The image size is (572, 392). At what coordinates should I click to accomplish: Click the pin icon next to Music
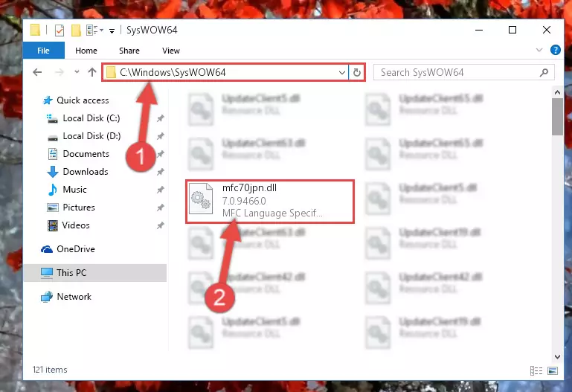[x=160, y=190]
